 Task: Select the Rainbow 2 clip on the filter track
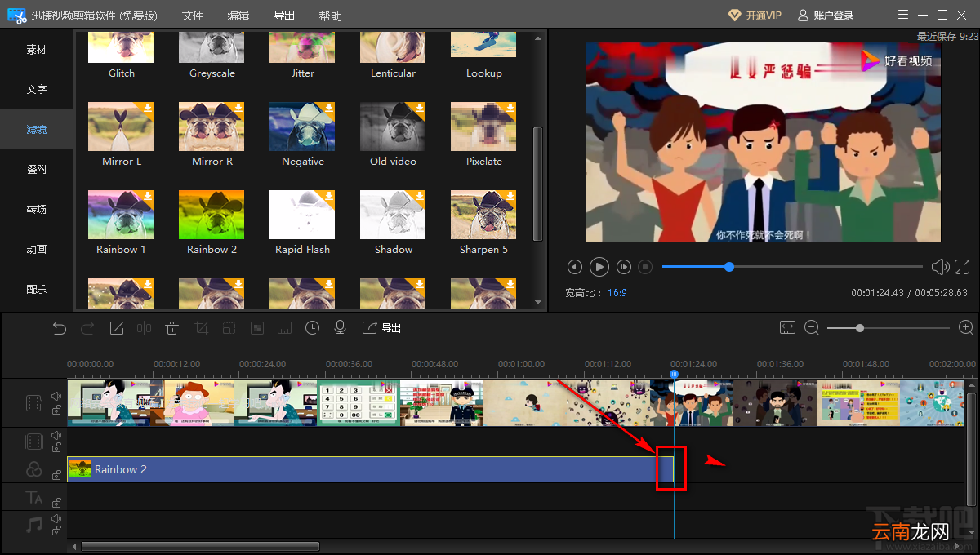370,469
